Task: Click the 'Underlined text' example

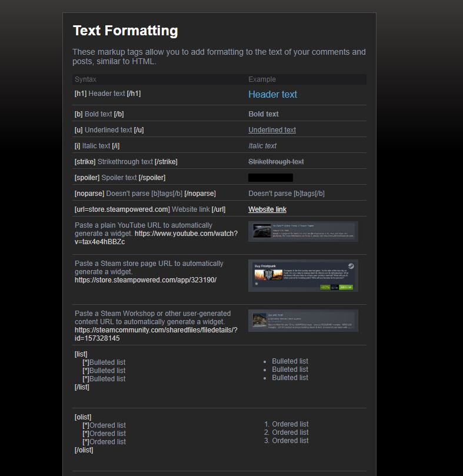Action: point(272,130)
